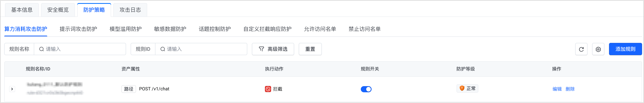Click search icon in 规则ID field
The height and width of the screenshot is (103, 644).
pyautogui.click(x=163, y=49)
